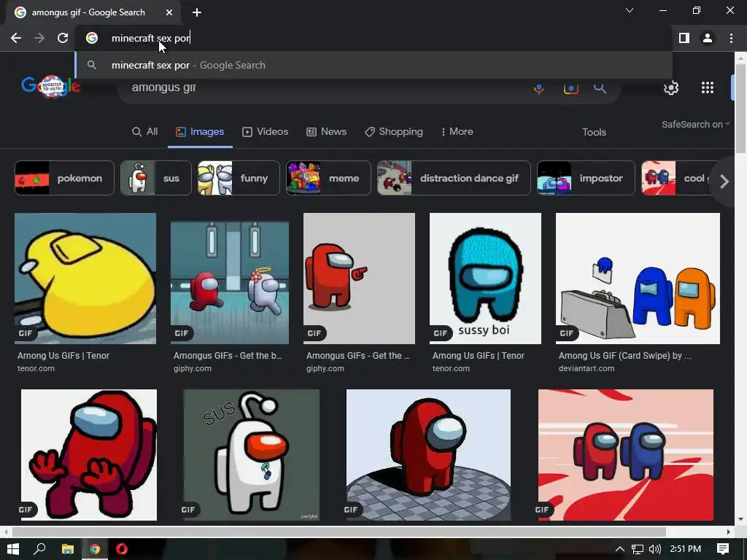Open the Chrome three-dot menu
747x560 pixels.
731,38
